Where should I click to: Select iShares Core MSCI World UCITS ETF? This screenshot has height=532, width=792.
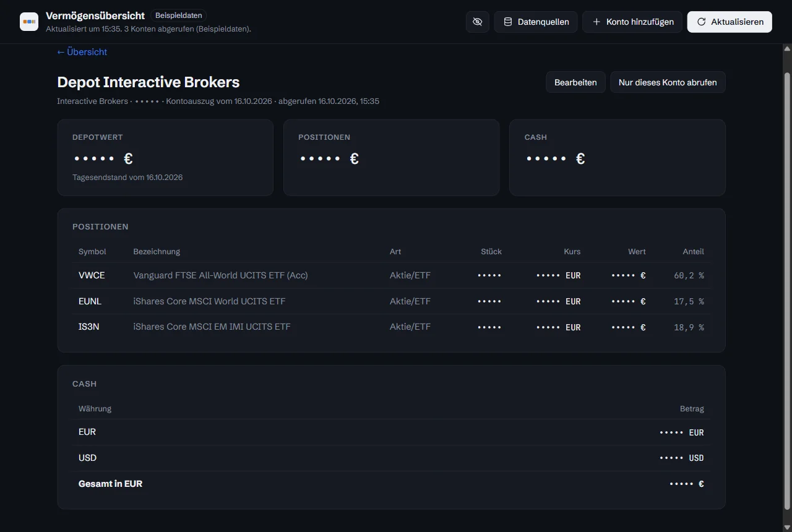(209, 301)
